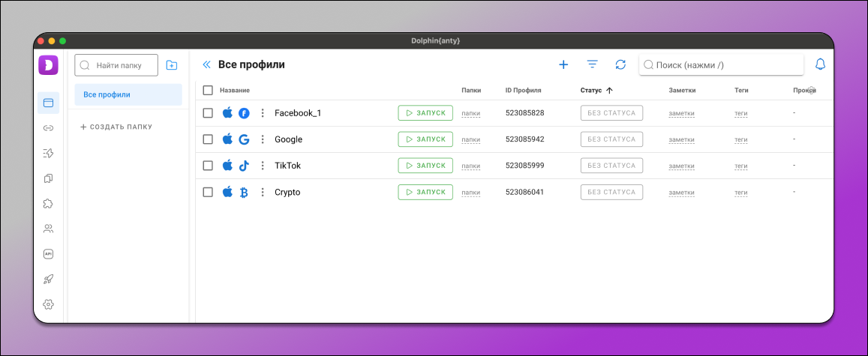
Task: Open notifications bell icon
Action: pyautogui.click(x=820, y=65)
